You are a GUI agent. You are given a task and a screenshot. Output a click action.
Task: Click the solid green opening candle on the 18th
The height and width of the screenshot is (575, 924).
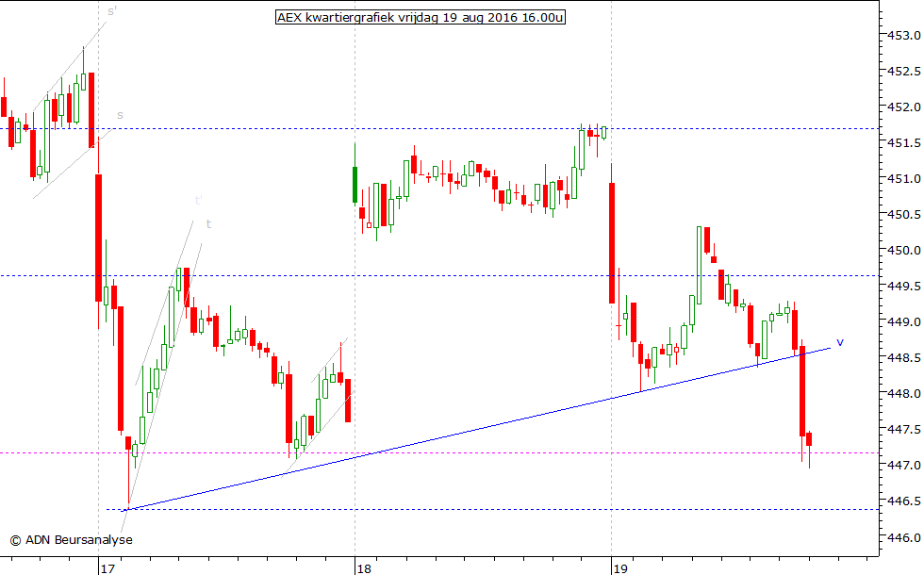click(355, 185)
